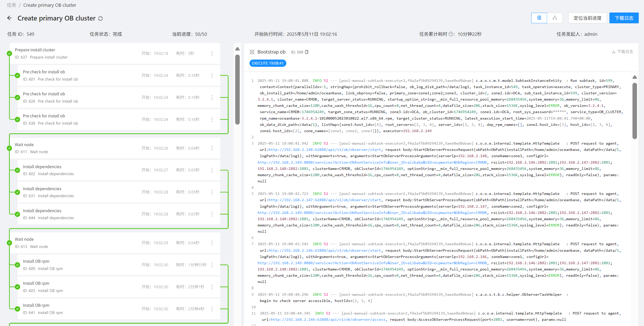
Task: Expand Bootstrap ob log to fullscreen
Action: [252, 52]
